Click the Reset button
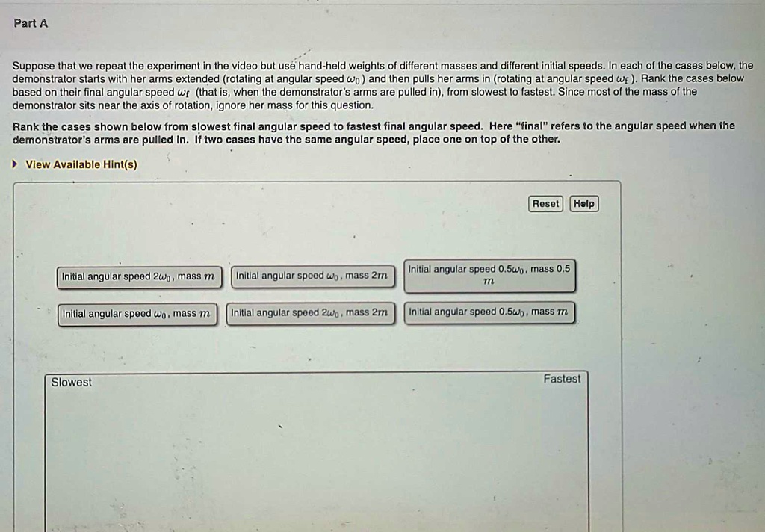This screenshot has height=532, width=765. [545, 204]
